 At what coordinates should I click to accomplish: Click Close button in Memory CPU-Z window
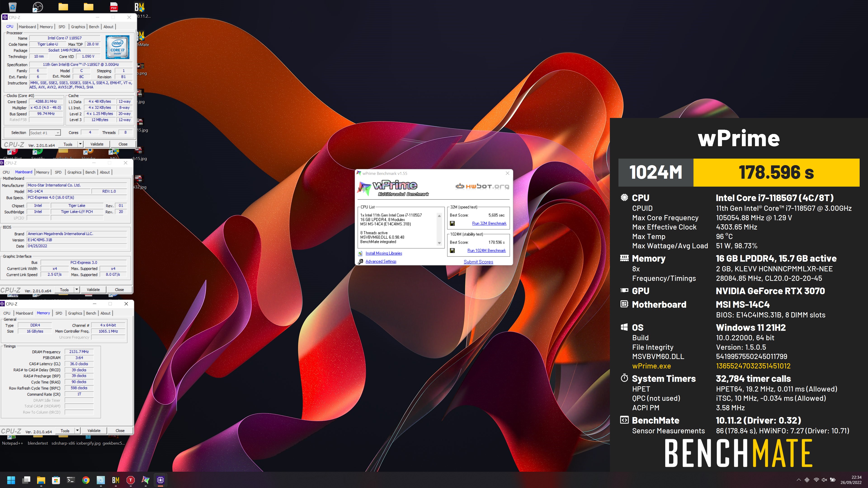tap(120, 431)
